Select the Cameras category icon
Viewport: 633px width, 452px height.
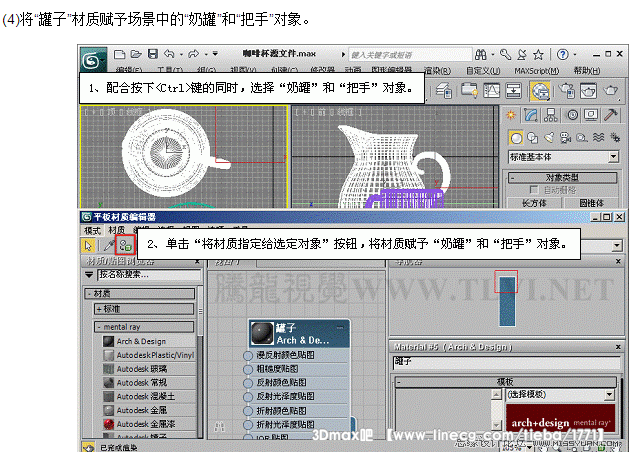tap(566, 138)
